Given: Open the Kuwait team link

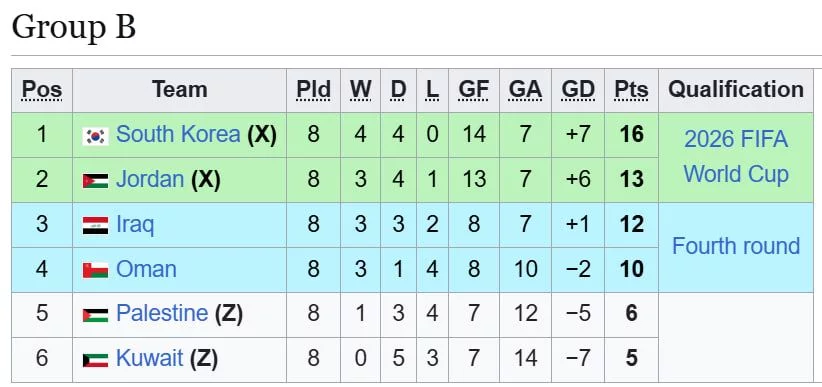Looking at the screenshot, I should click(x=149, y=359).
